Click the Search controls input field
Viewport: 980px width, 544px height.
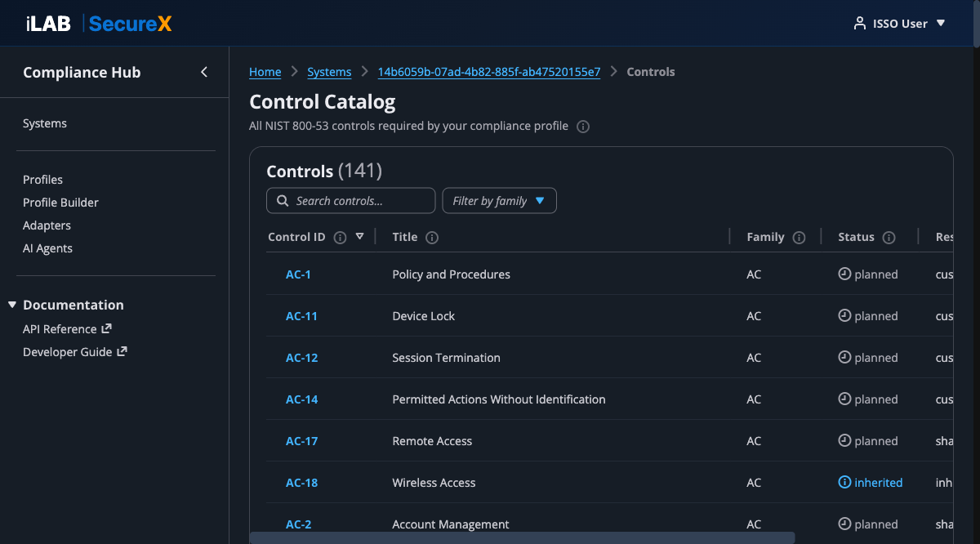coord(351,201)
